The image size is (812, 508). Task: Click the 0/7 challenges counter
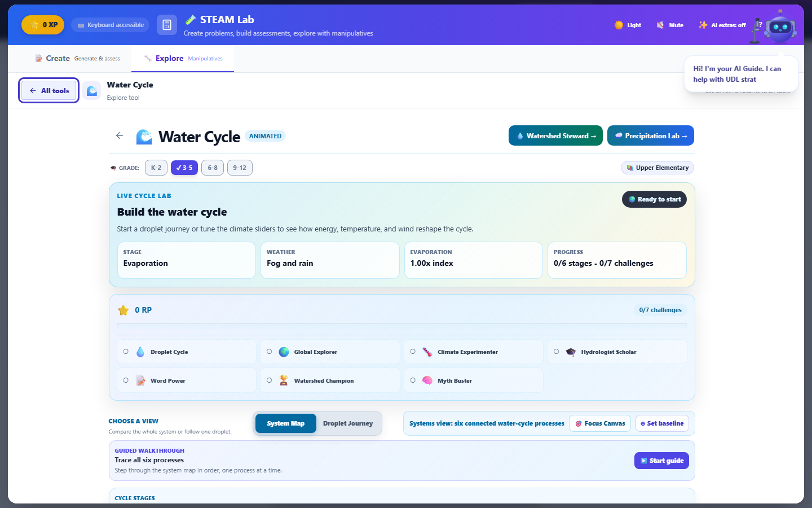pyautogui.click(x=660, y=310)
